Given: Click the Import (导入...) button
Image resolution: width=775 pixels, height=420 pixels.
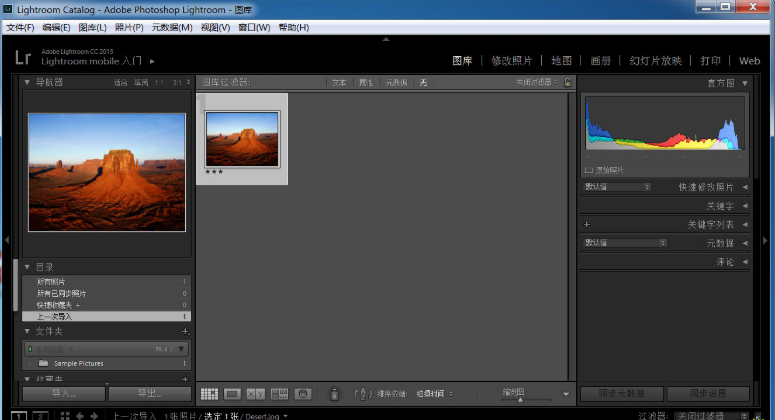Looking at the screenshot, I should coord(64,394).
